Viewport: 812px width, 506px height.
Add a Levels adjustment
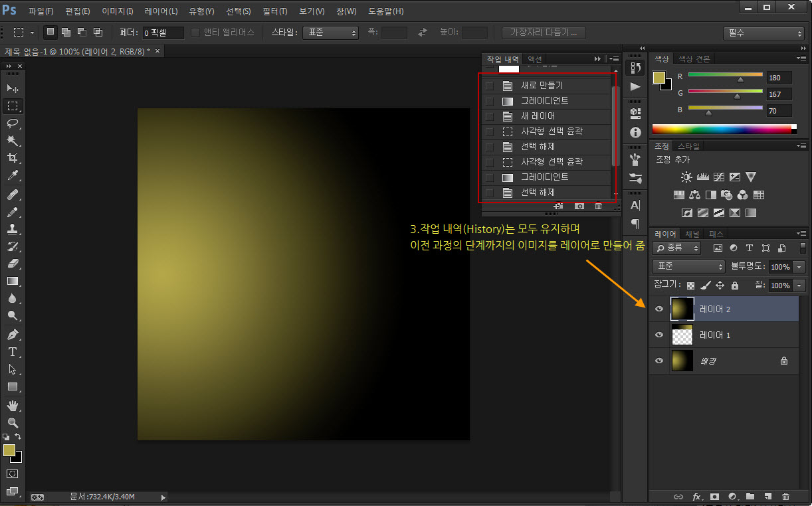702,177
